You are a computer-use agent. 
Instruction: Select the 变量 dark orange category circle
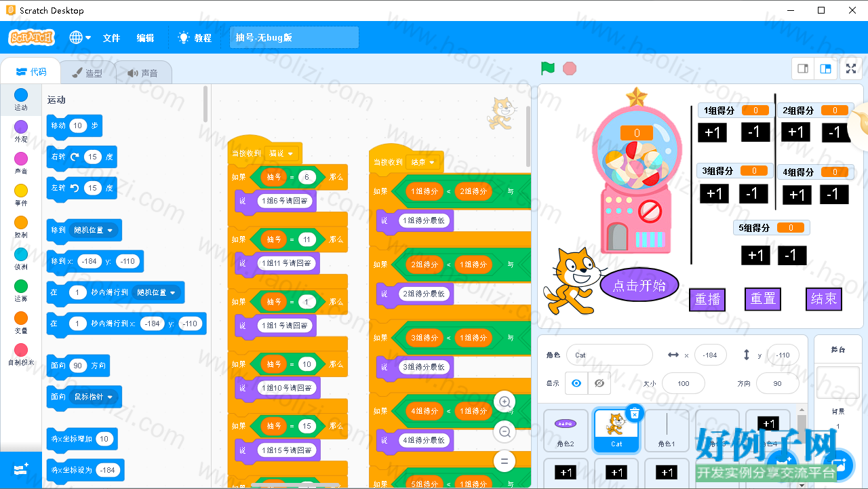[21, 318]
